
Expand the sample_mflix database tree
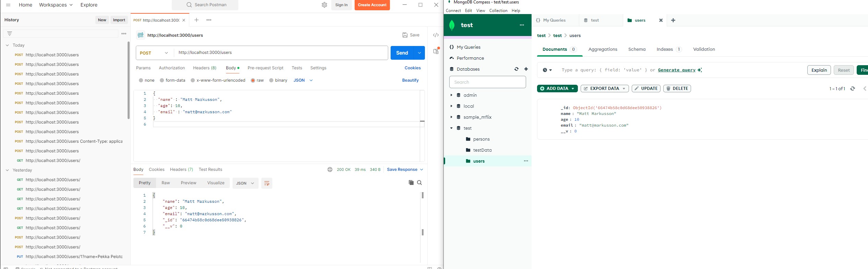[x=451, y=117]
